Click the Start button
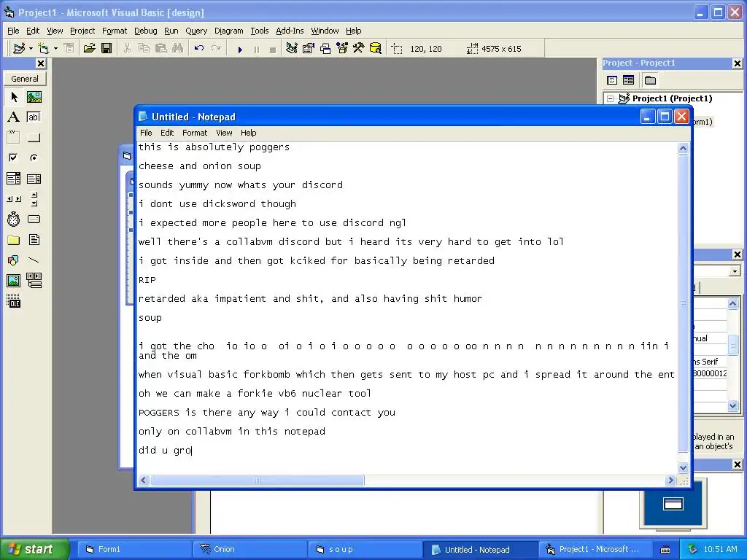Viewport: 747px width, 560px height. (x=34, y=549)
